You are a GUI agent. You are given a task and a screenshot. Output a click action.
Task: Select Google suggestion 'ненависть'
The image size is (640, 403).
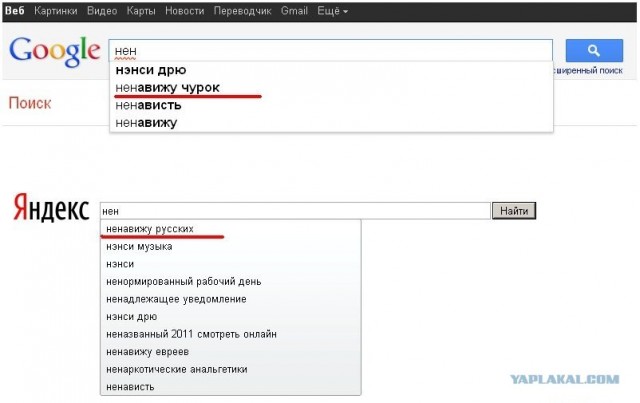coord(331,105)
